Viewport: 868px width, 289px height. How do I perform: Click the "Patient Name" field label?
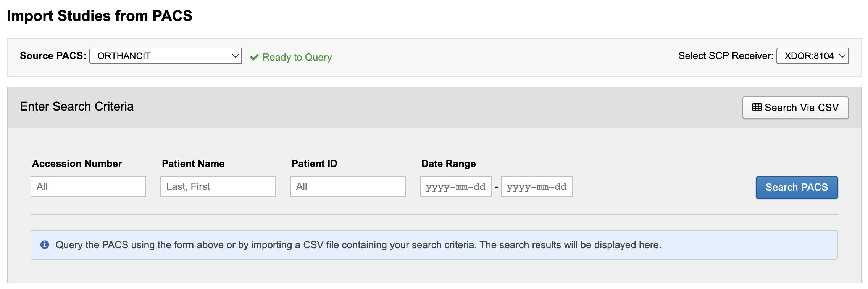(193, 164)
